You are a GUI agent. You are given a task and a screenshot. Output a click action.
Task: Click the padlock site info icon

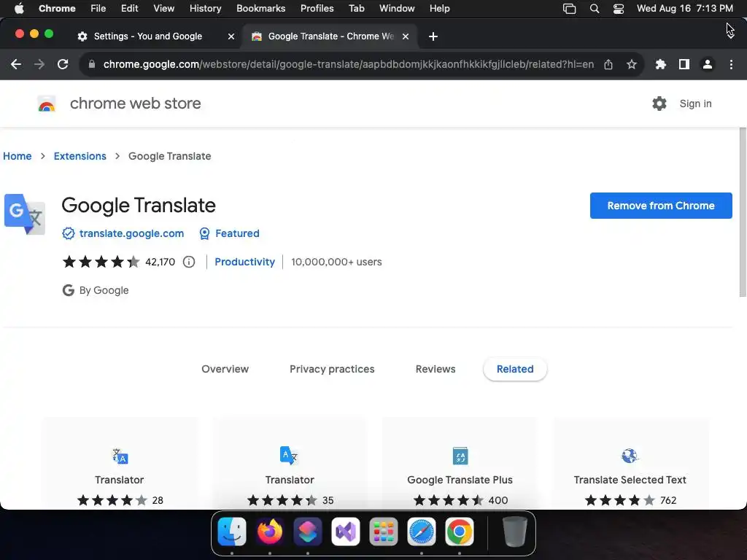point(92,64)
